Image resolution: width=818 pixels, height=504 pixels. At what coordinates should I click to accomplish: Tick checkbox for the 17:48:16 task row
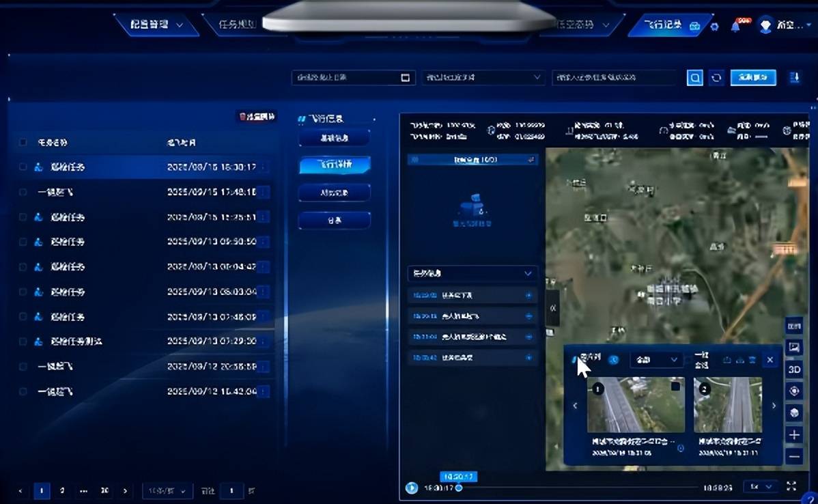tap(23, 193)
